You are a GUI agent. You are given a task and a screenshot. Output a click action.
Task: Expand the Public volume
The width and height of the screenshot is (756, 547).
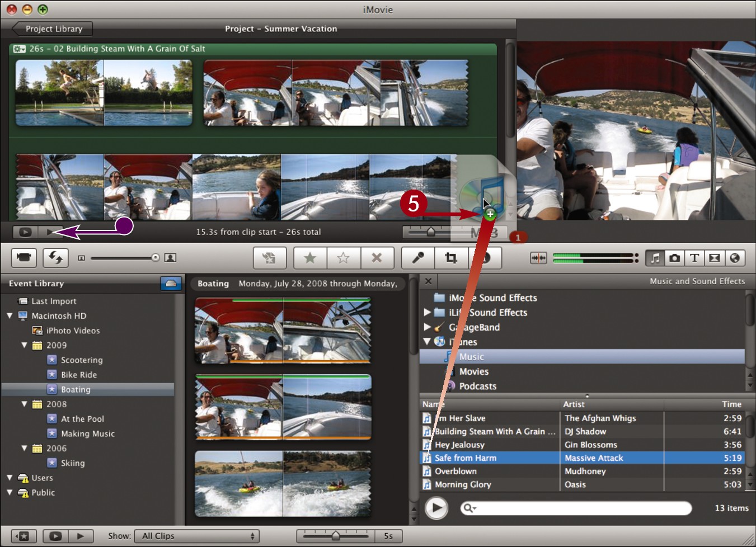click(10, 492)
